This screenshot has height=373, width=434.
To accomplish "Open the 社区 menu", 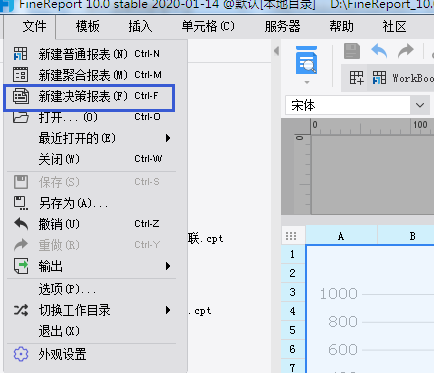I will [394, 27].
